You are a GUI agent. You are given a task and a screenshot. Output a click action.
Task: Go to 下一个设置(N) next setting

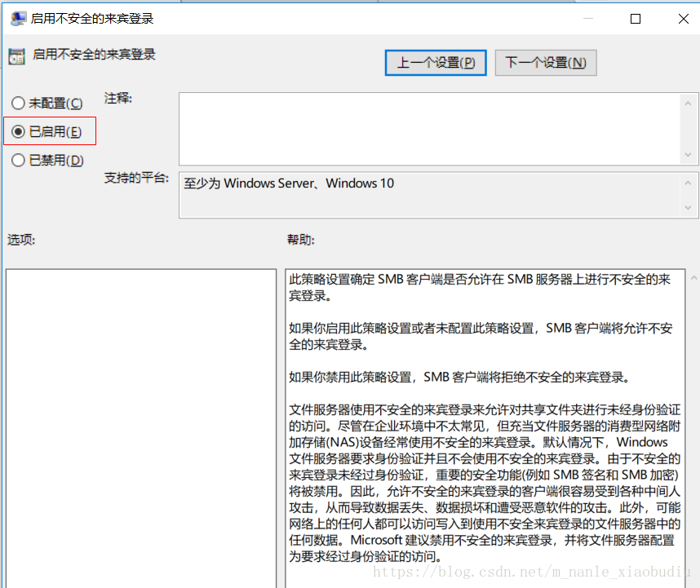click(546, 63)
